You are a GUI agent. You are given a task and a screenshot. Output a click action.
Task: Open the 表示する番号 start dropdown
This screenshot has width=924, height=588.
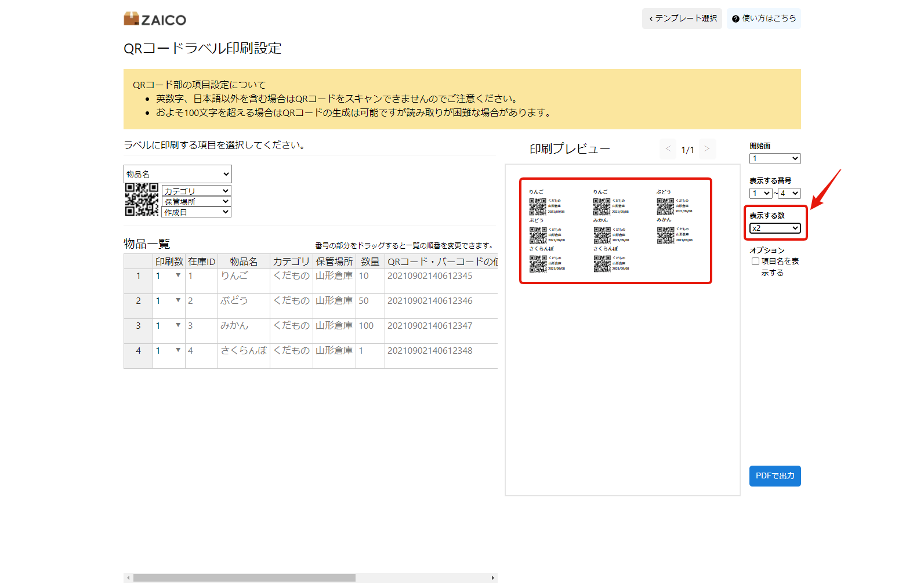(761, 193)
